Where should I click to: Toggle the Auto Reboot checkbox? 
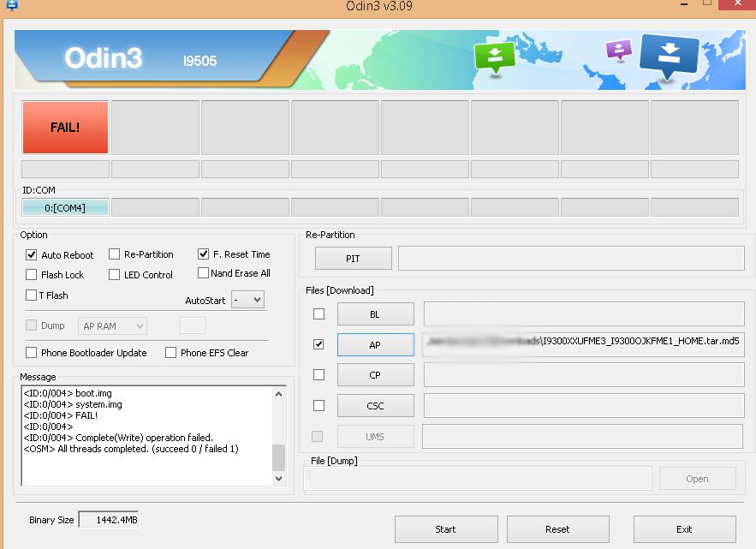tap(32, 254)
